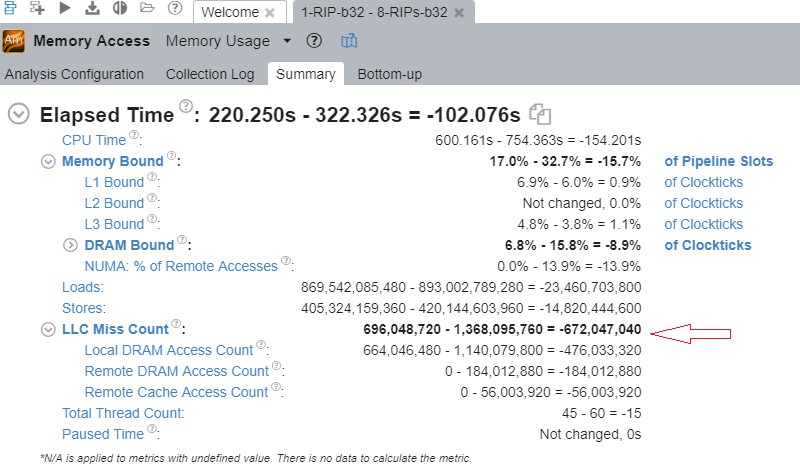Click the Compare Results icon
800x464 pixels.
click(120, 9)
